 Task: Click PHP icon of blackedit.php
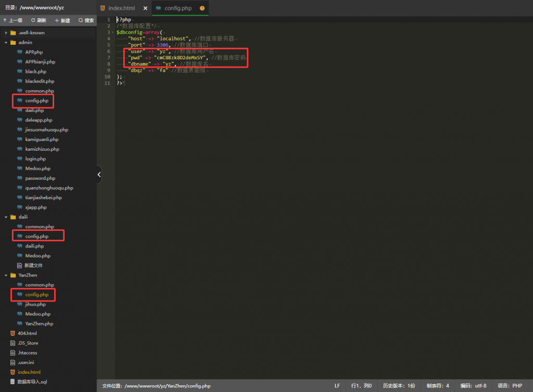pos(20,81)
